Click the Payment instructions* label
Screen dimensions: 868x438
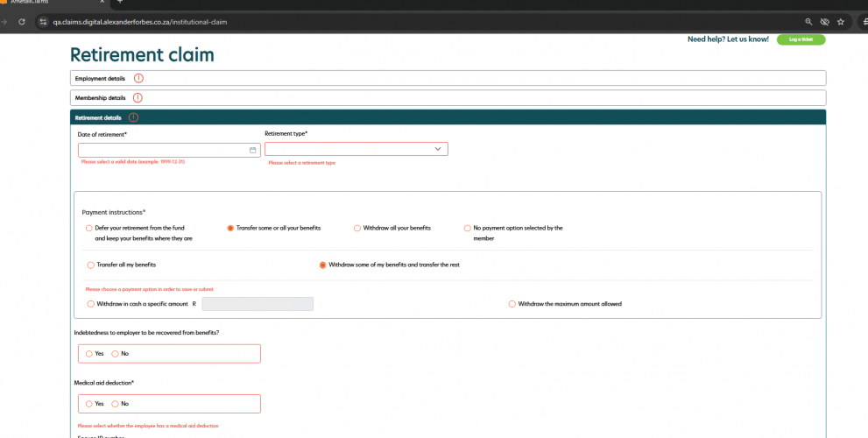coord(114,212)
